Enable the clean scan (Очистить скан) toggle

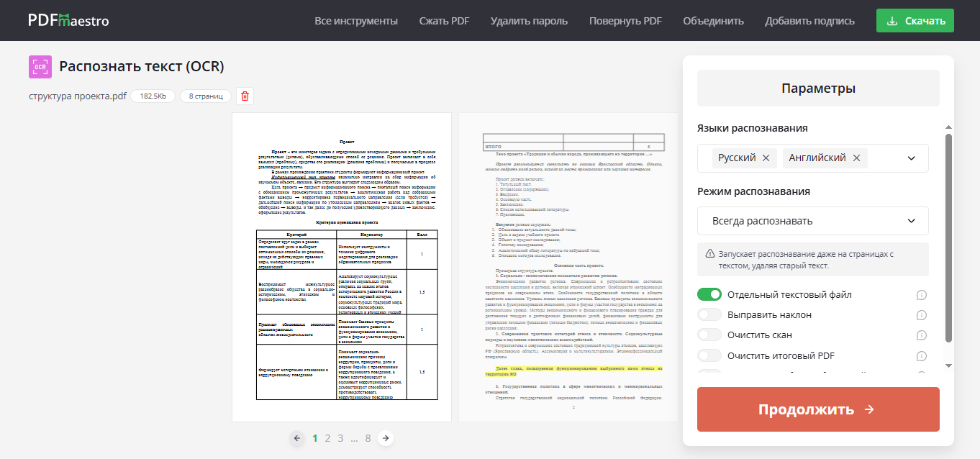(709, 335)
